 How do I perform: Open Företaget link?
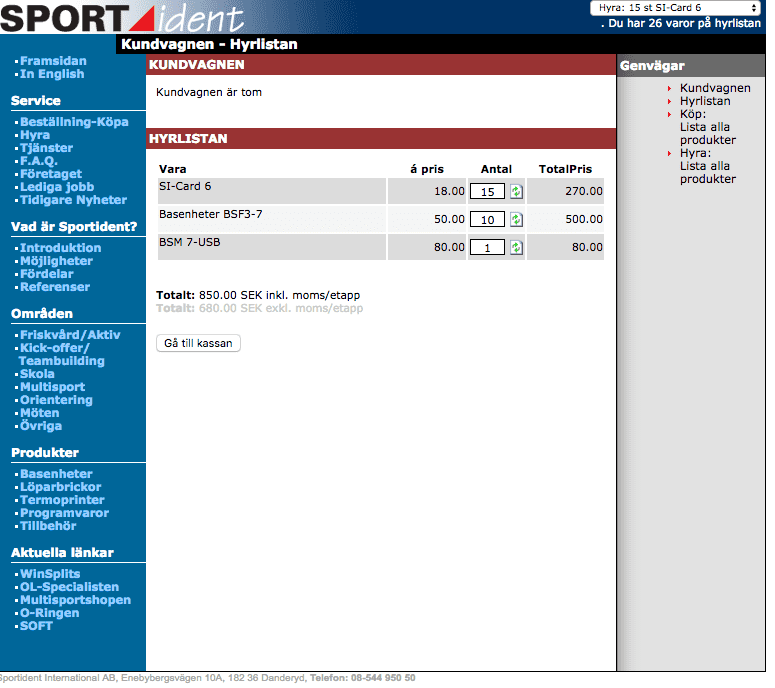tap(51, 174)
